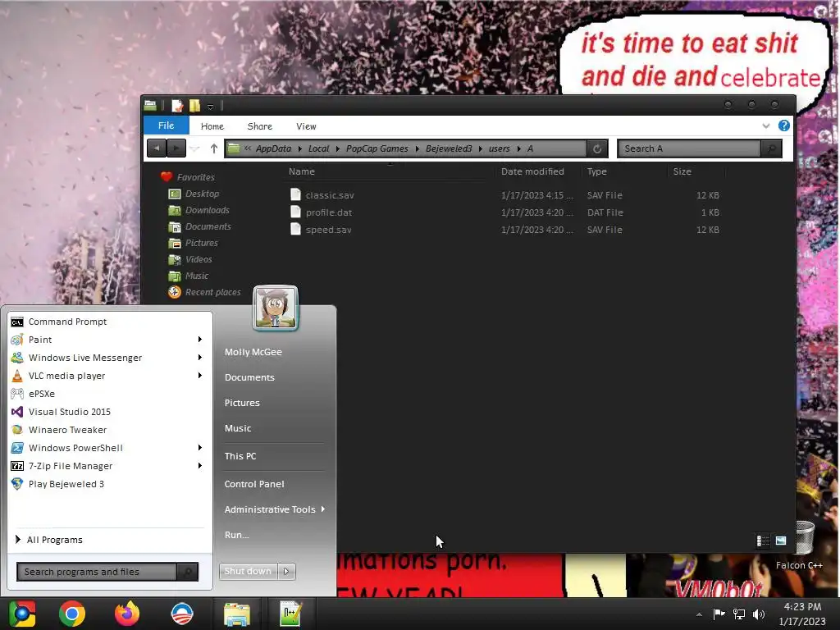
Task: Expand VLC media player jump list arrow
Action: click(200, 376)
